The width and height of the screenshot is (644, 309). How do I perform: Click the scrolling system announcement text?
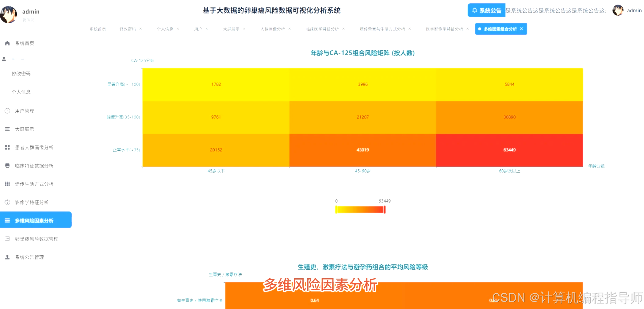tap(556, 10)
